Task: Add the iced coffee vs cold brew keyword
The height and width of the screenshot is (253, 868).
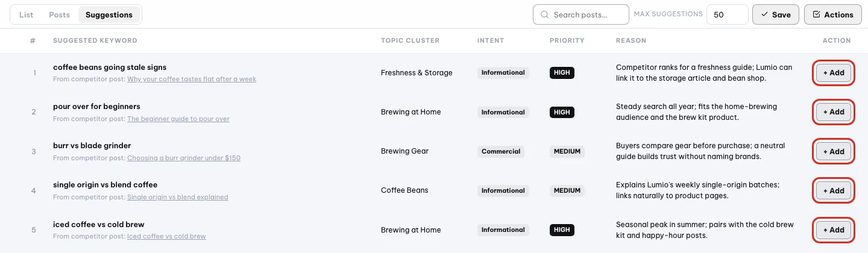Action: pos(834,230)
